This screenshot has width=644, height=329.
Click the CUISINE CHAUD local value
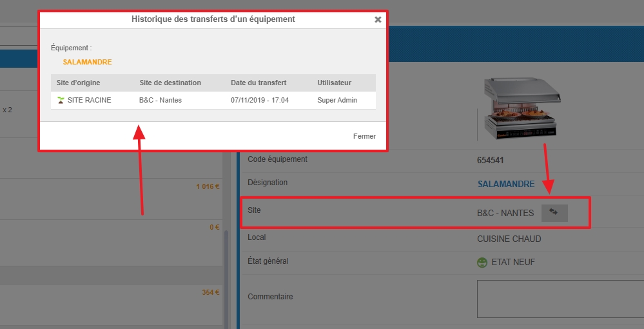click(x=509, y=239)
